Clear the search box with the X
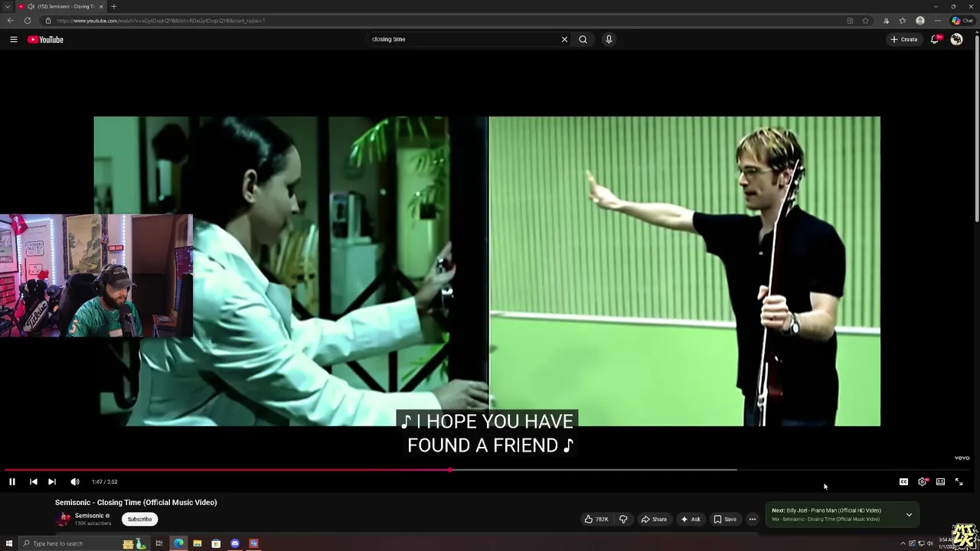 click(x=564, y=39)
